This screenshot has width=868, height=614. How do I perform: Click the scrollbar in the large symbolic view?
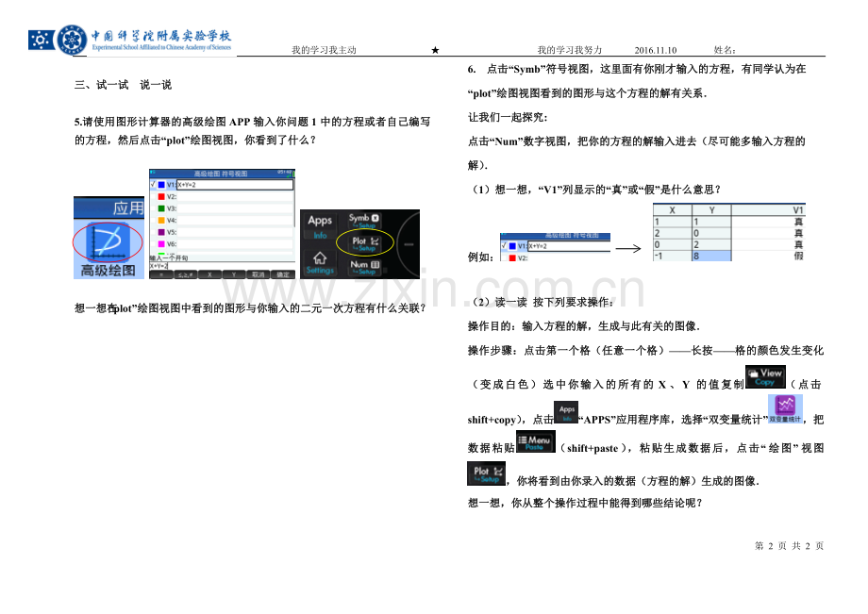pos(294,203)
